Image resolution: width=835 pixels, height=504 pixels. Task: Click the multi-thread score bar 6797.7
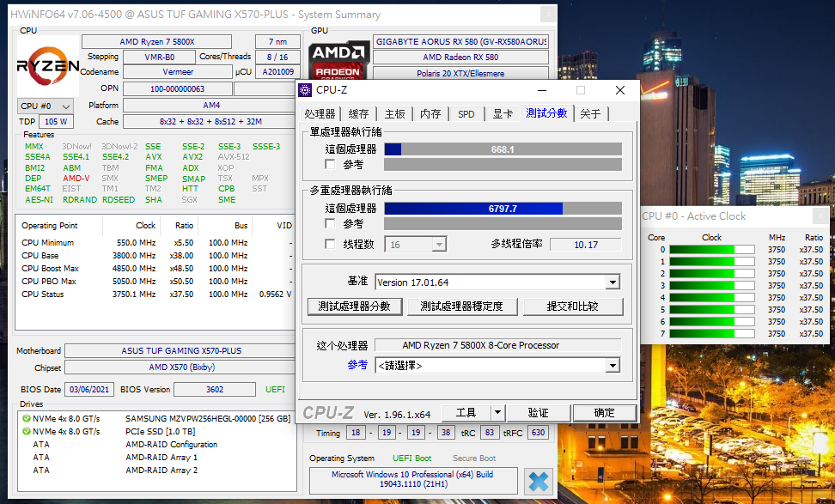pos(503,209)
